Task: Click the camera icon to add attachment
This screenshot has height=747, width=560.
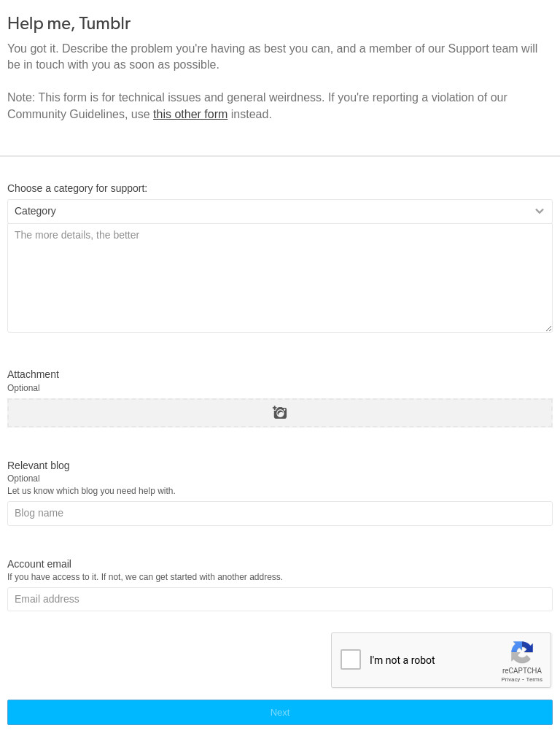Action: tap(279, 413)
